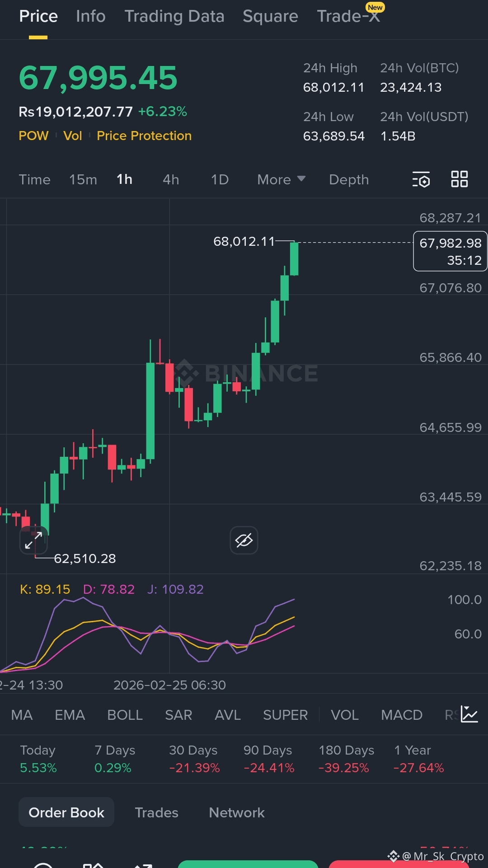Image resolution: width=488 pixels, height=868 pixels.
Task: Tap the J: 109.82 indicator value
Action: (175, 589)
